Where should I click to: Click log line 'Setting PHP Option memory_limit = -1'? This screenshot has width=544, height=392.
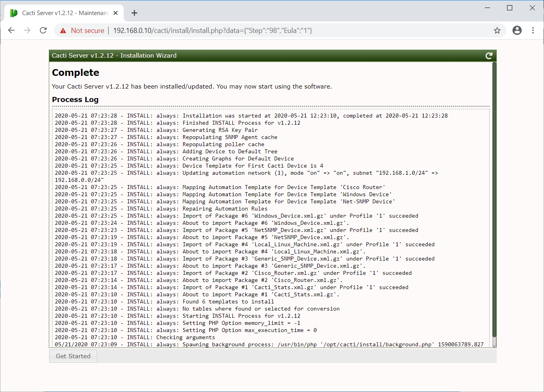pyautogui.click(x=177, y=323)
